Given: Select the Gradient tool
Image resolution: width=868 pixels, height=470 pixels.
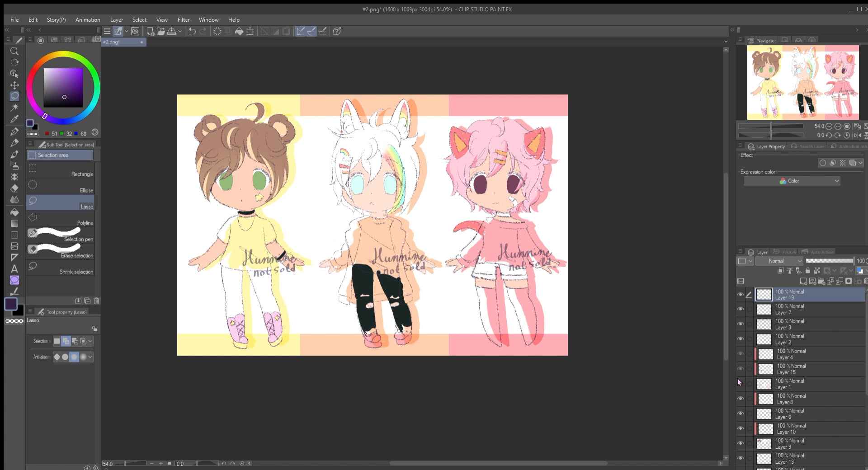Looking at the screenshot, I should click(x=14, y=223).
